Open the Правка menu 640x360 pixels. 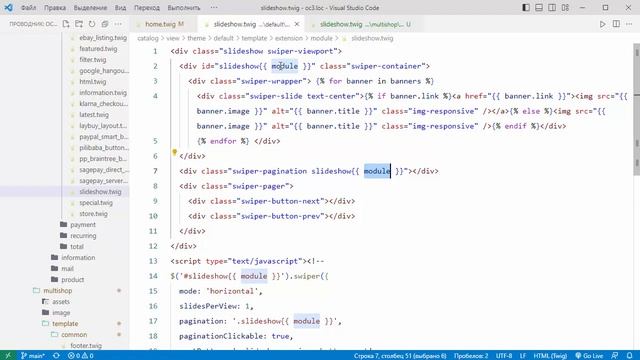(x=55, y=8)
